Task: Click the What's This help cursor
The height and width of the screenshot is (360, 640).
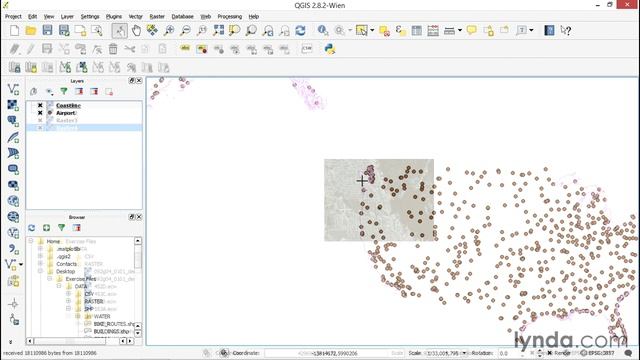Action: (x=566, y=30)
